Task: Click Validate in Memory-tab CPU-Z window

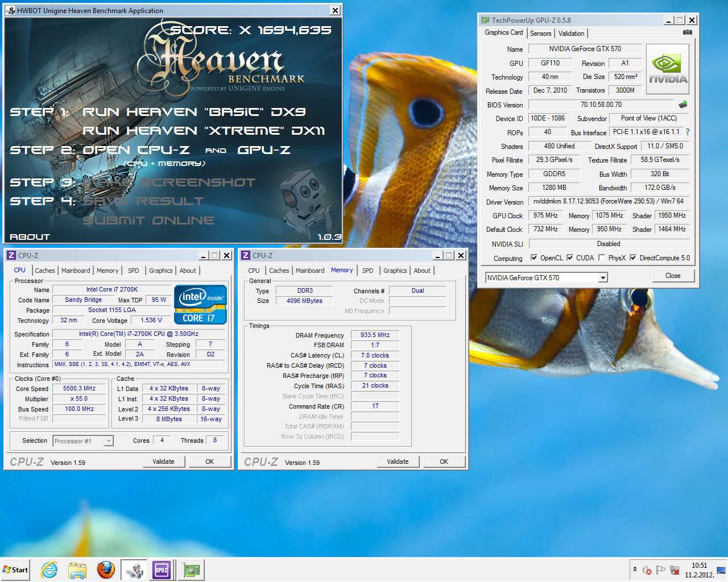Action: click(x=398, y=462)
